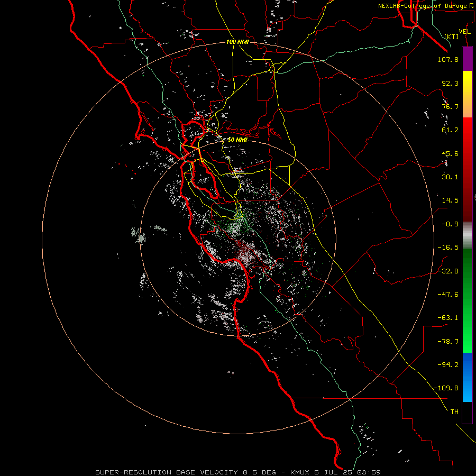Click the blue segment of velocity color bar

[x=467, y=377]
